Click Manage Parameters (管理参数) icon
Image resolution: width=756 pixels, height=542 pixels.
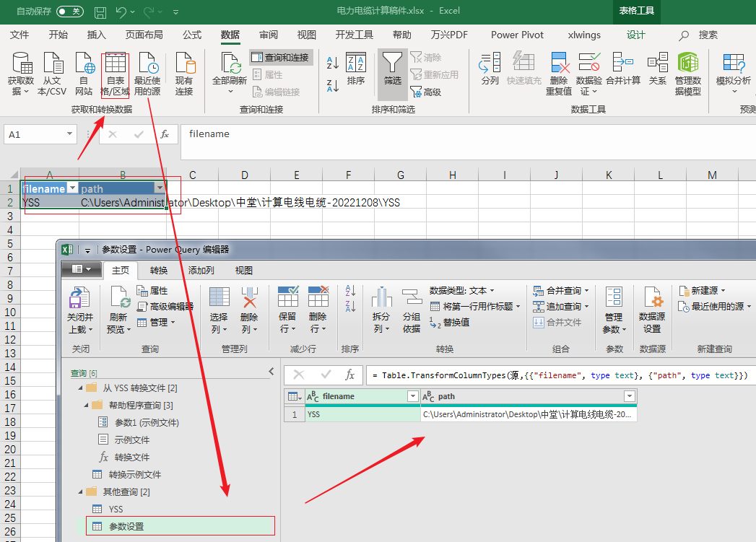[x=614, y=310]
